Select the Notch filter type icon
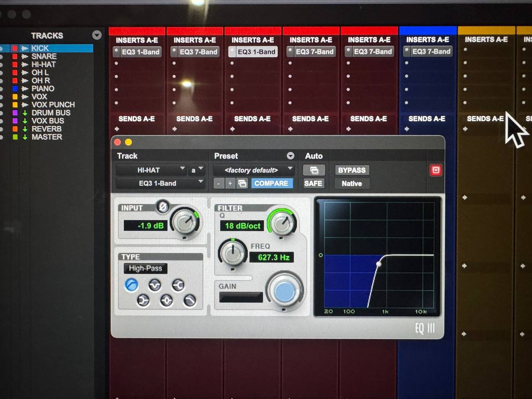The width and height of the screenshot is (532, 399). tap(155, 285)
